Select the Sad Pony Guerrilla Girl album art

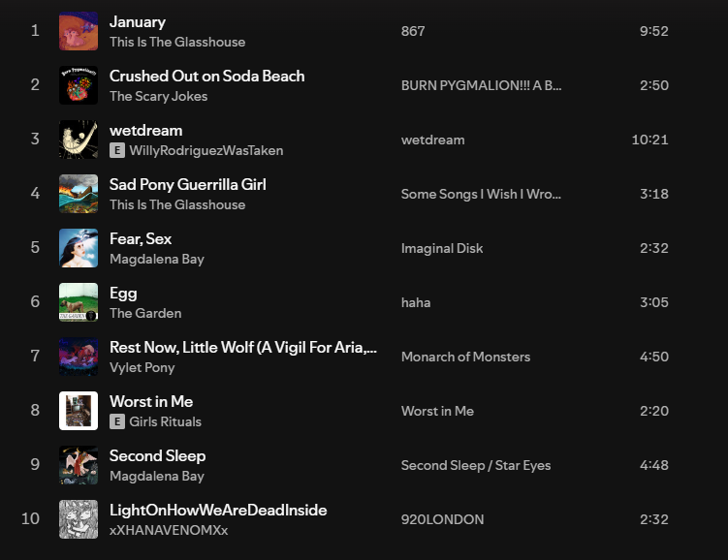(x=79, y=194)
